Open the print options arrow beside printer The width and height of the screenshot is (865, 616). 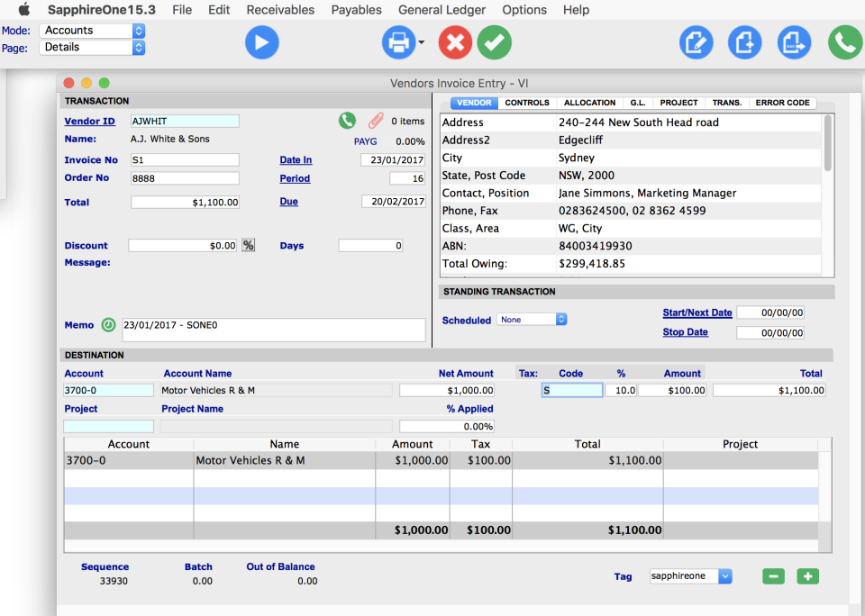(422, 42)
